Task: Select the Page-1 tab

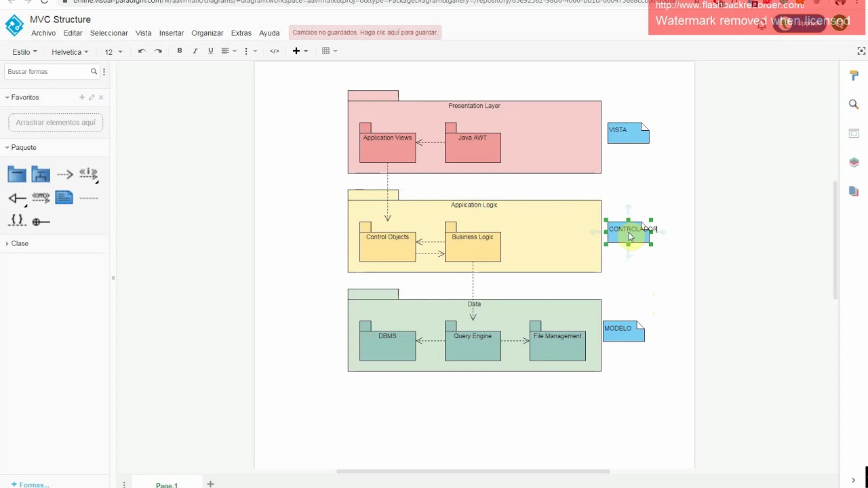Action: pos(167,484)
